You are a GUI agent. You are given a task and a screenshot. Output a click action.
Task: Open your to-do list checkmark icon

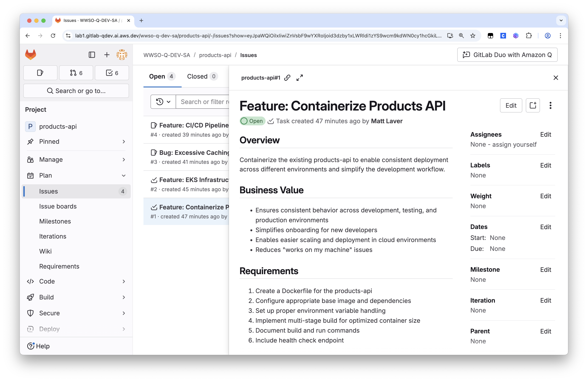point(112,73)
